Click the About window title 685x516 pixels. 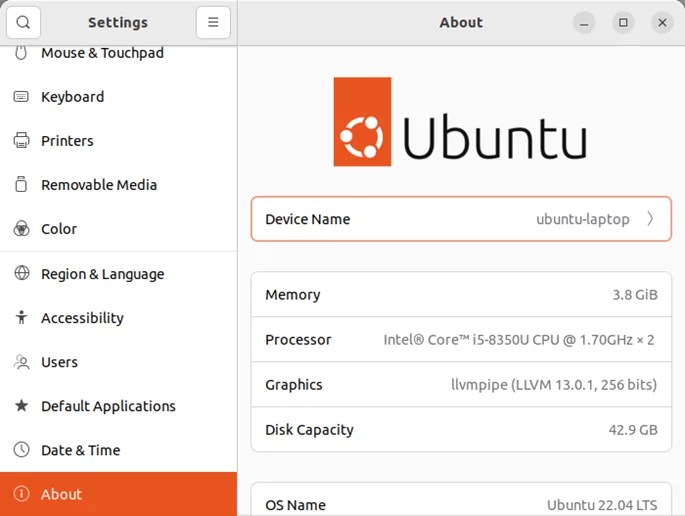[x=461, y=22]
